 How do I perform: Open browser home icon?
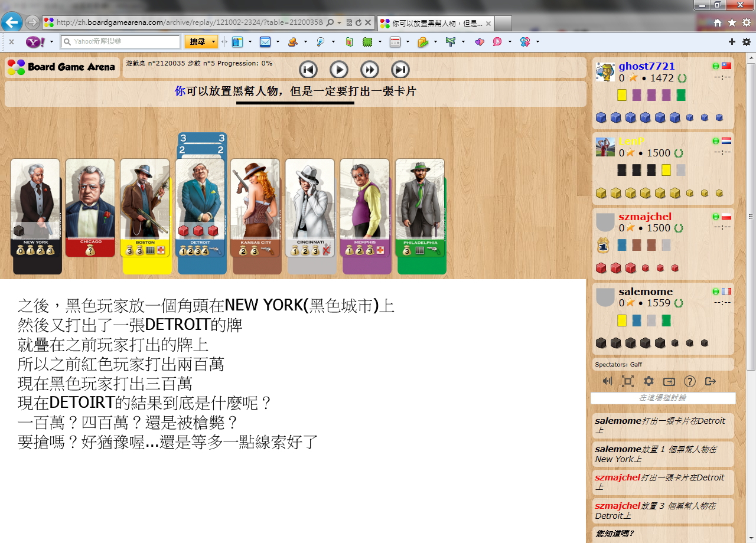718,22
